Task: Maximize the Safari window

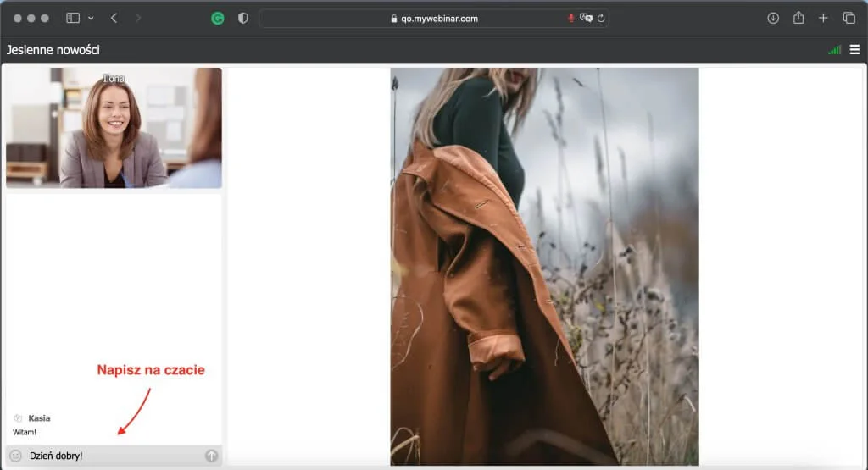Action: (x=45, y=19)
